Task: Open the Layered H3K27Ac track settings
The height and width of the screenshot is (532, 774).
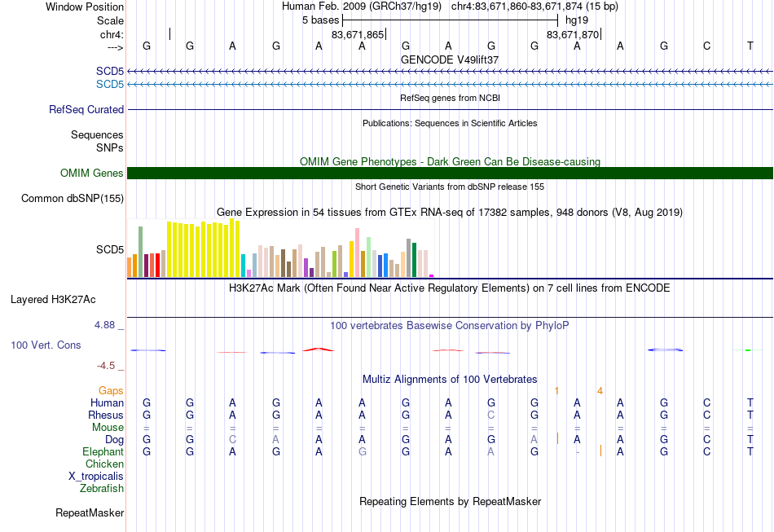Action: [53, 300]
